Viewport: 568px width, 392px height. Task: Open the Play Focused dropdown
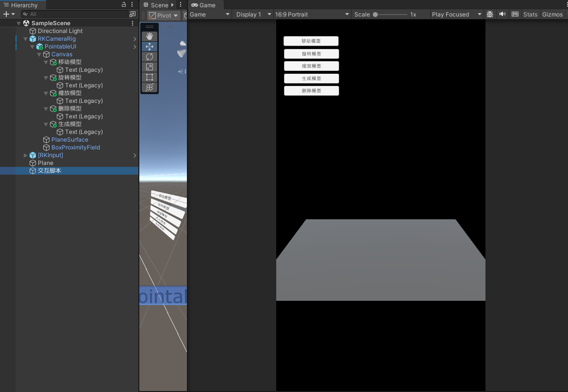point(456,15)
